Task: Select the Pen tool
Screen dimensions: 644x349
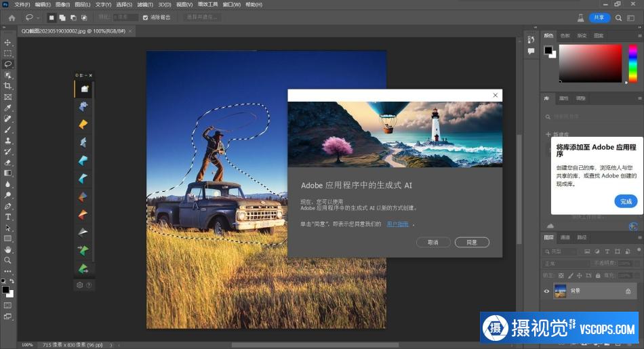Action: (7, 206)
